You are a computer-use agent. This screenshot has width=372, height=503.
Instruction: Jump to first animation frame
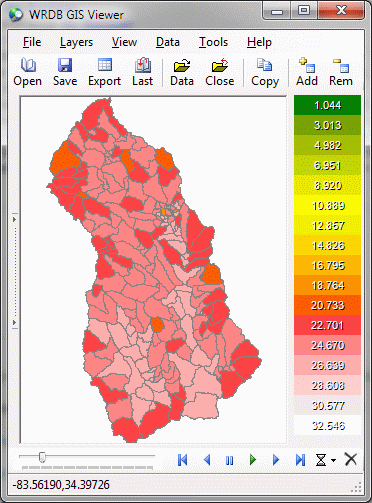click(183, 460)
